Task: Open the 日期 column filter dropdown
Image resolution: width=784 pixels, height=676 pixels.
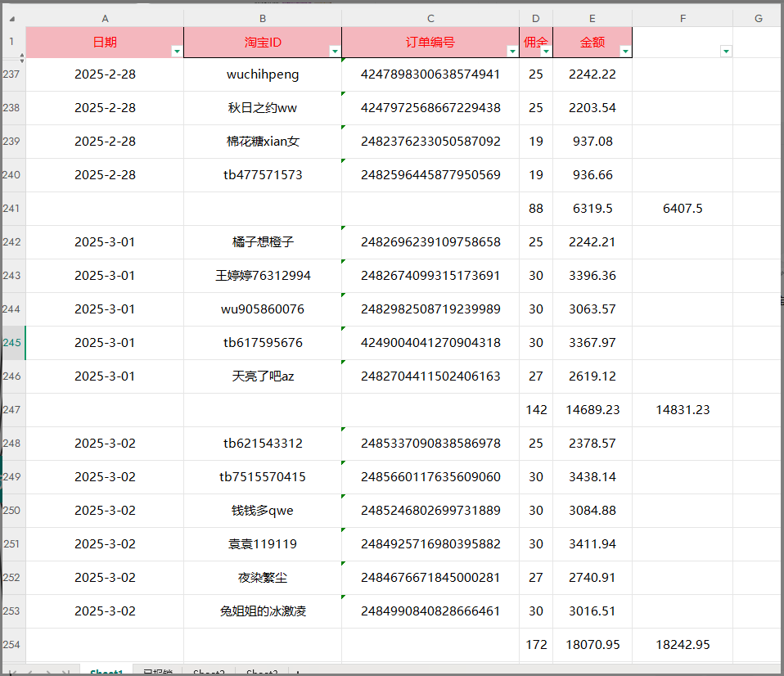Action: (x=177, y=51)
